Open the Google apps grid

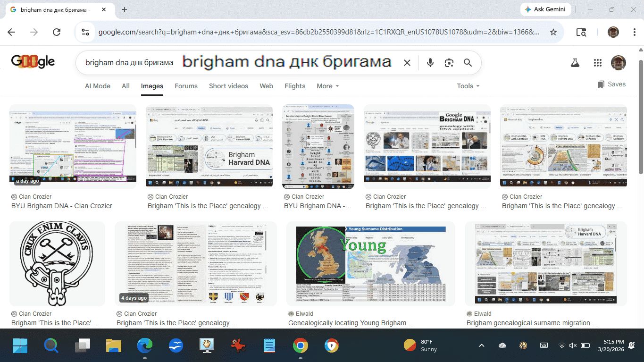[x=598, y=63]
